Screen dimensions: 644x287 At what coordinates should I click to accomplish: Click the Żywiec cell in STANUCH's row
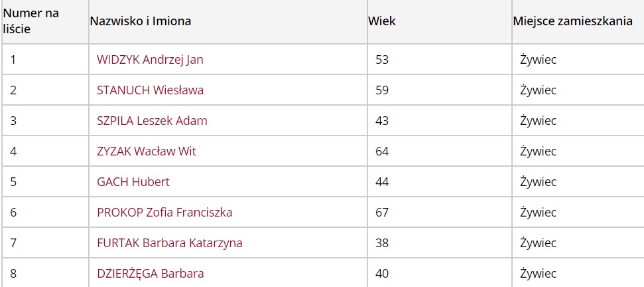click(538, 90)
